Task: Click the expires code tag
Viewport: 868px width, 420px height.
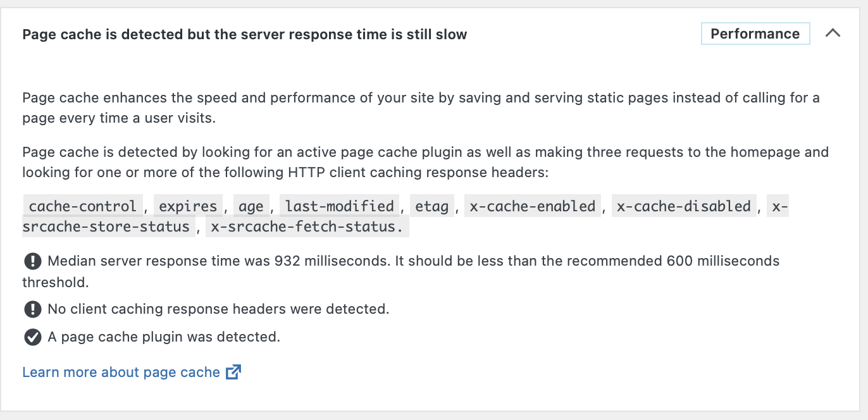Action: [188, 206]
